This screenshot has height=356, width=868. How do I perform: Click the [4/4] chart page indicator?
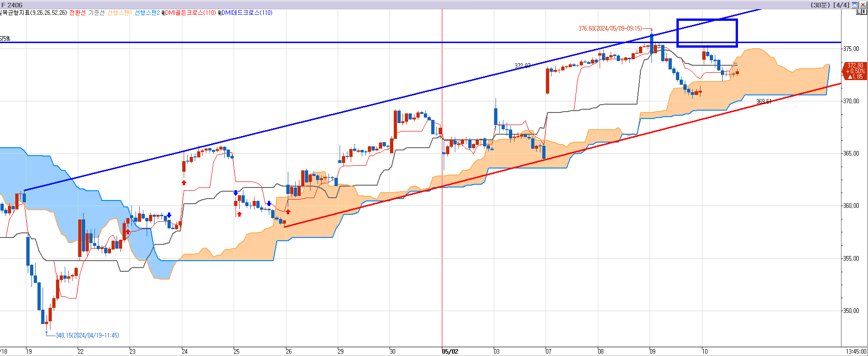point(841,5)
